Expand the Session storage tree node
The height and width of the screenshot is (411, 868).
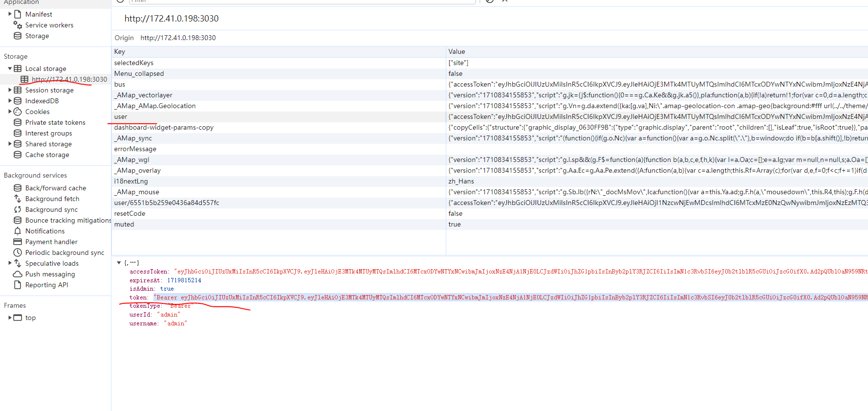click(10, 90)
